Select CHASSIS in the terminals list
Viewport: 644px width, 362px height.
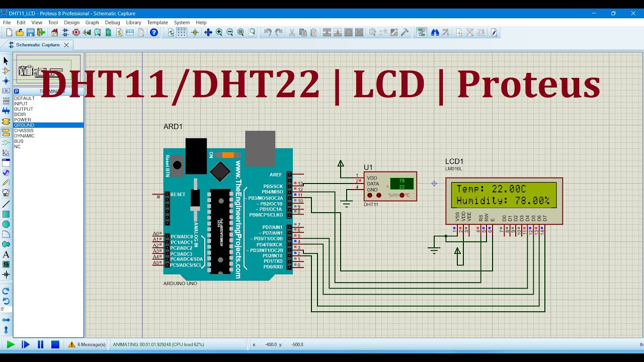point(48,131)
